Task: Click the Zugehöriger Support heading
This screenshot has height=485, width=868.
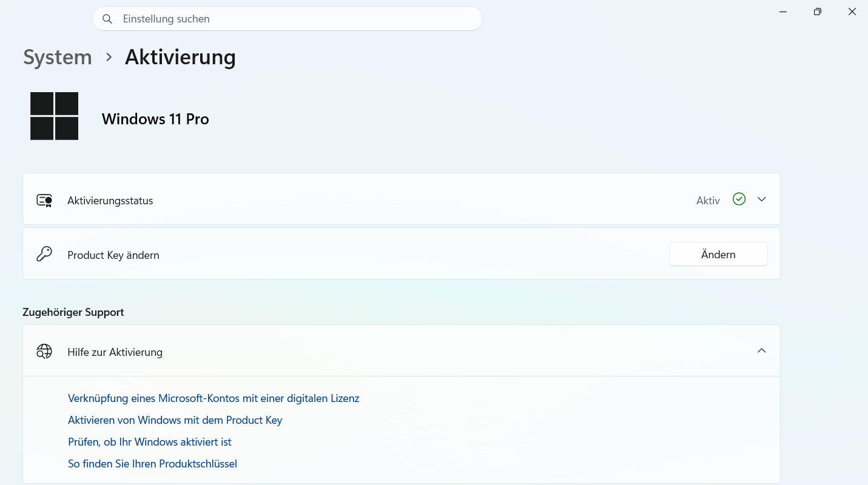Action: (73, 312)
